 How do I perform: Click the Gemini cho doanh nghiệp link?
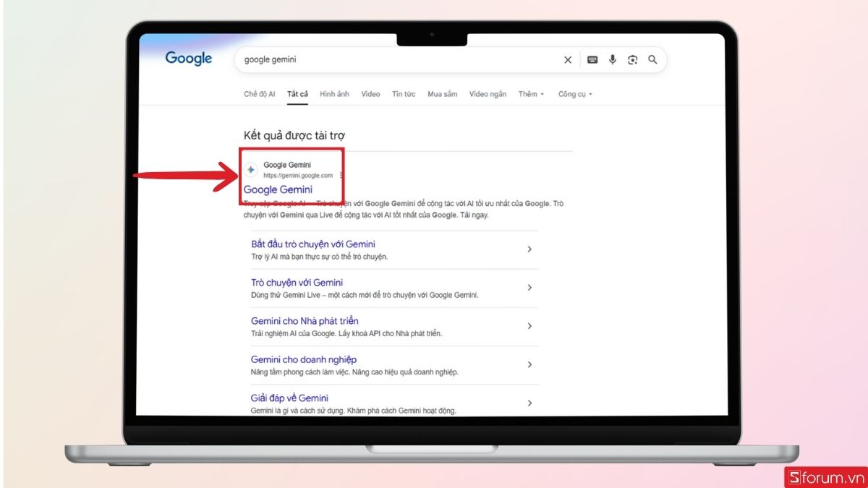pyautogui.click(x=303, y=359)
